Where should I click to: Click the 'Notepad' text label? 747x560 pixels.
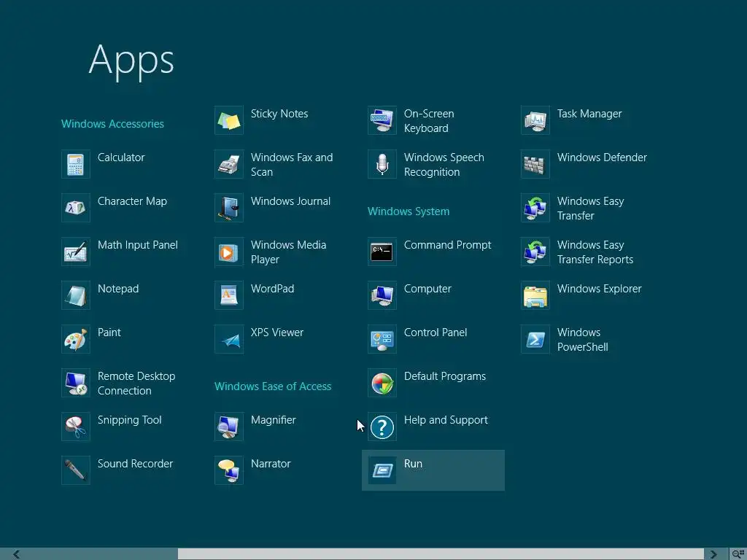click(x=118, y=289)
